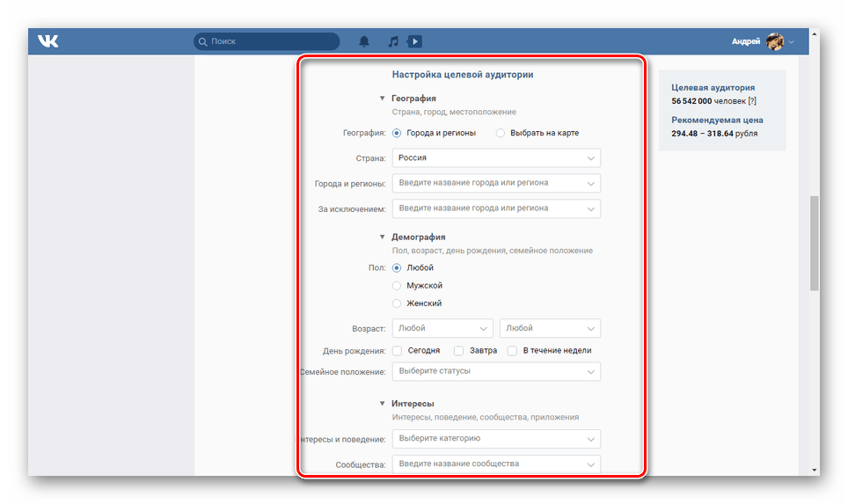
Task: Select Женский gender radio button
Action: click(397, 303)
